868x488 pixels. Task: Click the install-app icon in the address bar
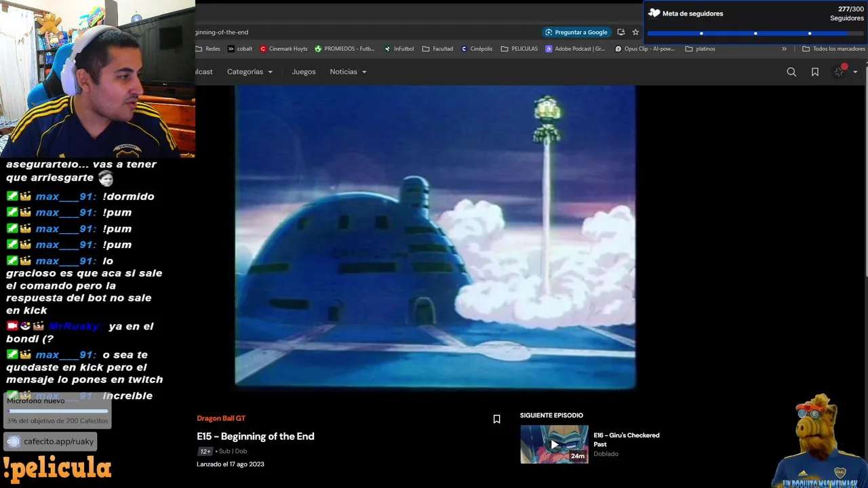click(620, 32)
